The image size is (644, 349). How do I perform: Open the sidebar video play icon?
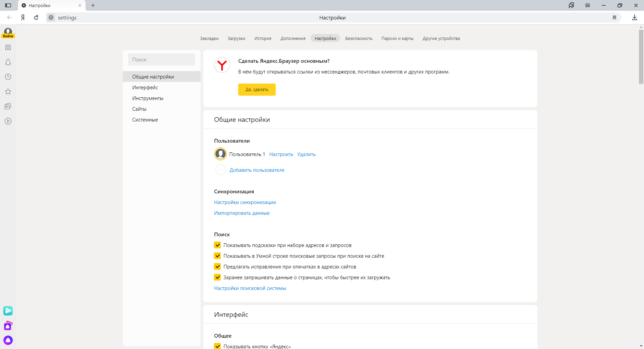tap(8, 121)
